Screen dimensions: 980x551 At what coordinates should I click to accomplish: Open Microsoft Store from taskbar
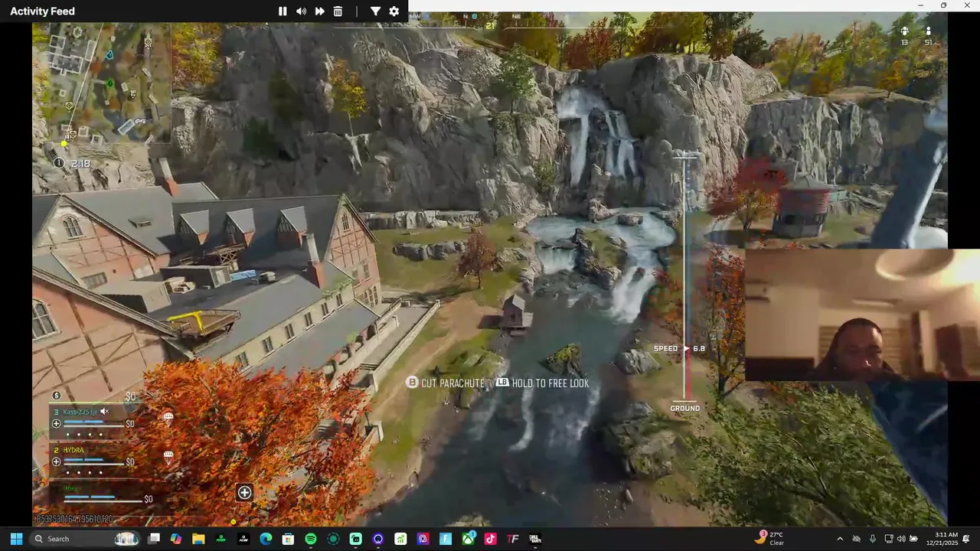point(288,539)
